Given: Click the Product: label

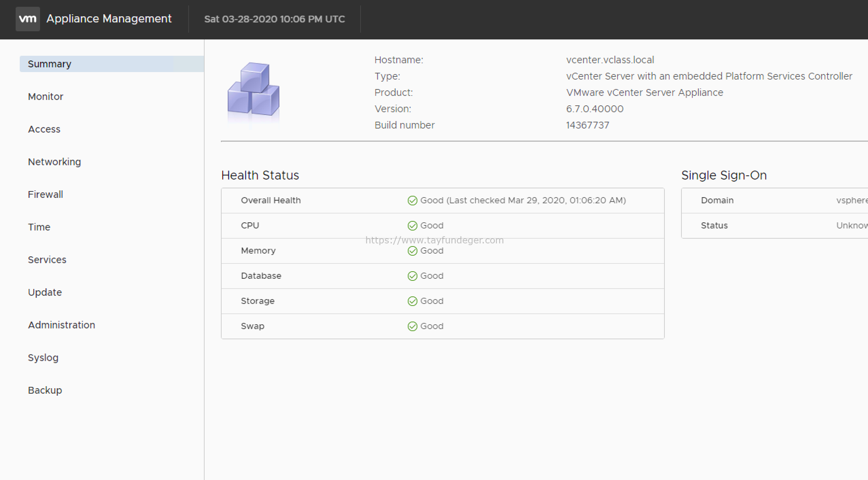Looking at the screenshot, I should coord(394,92).
